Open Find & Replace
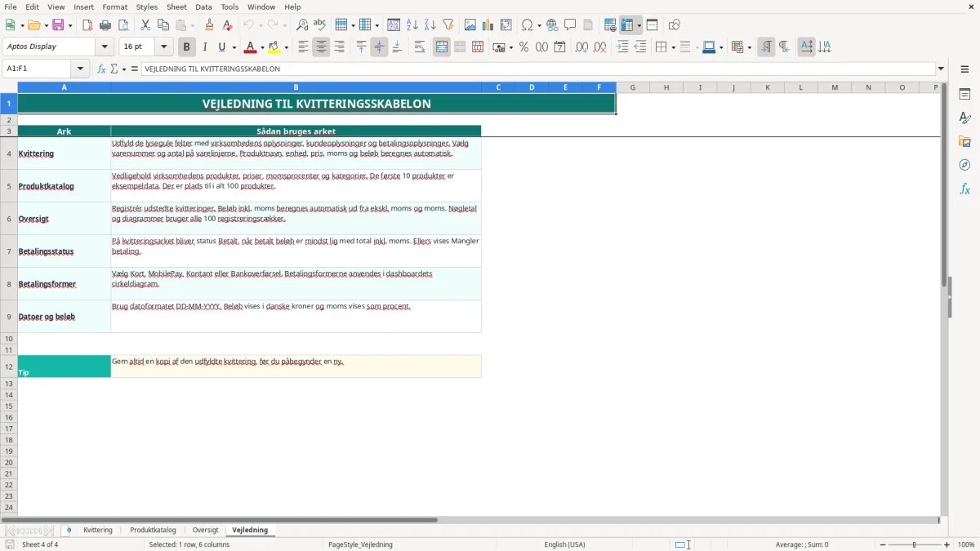The height and width of the screenshot is (551, 980). (302, 25)
